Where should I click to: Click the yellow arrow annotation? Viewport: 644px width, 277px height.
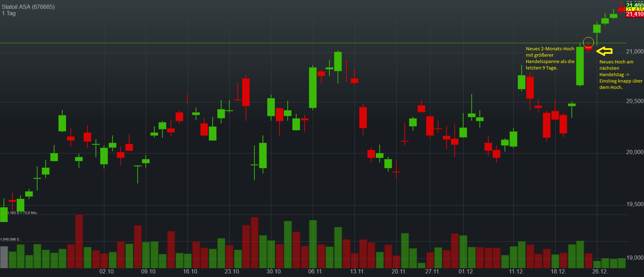click(x=604, y=51)
